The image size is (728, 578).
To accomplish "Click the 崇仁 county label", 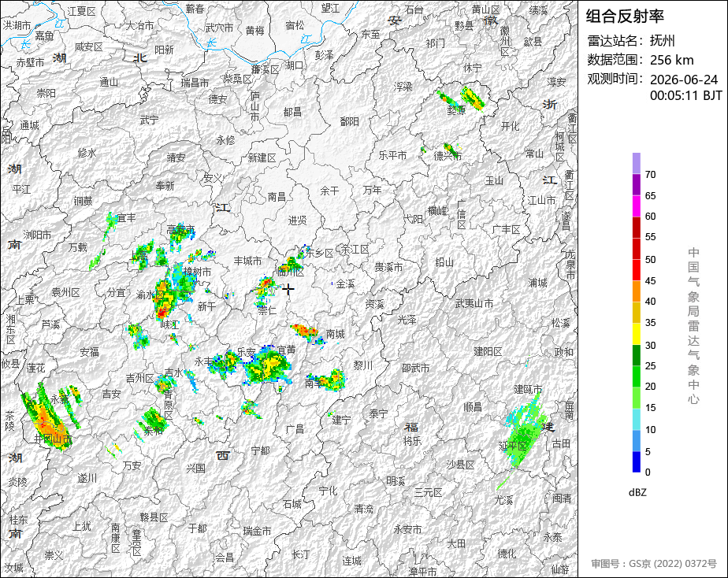I will click(267, 310).
